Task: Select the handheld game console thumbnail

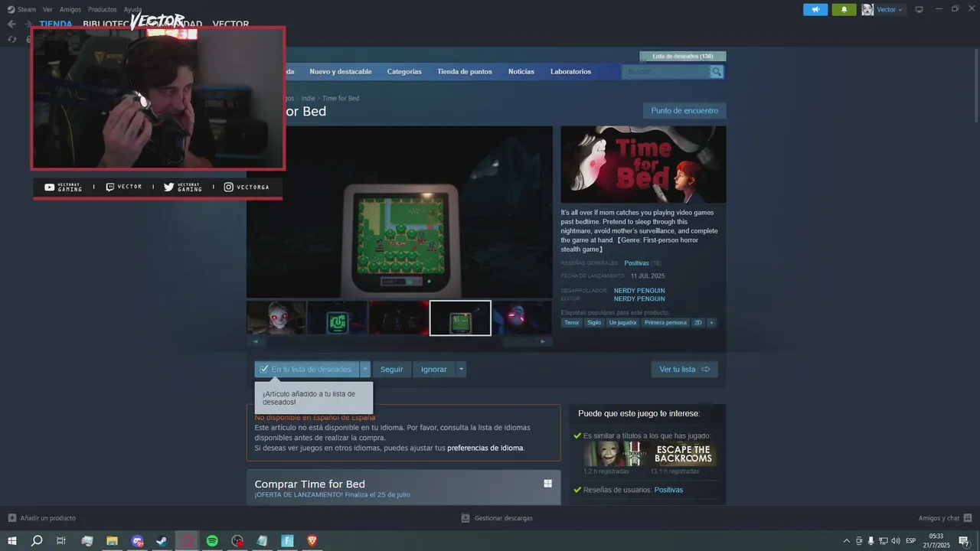Action: [x=460, y=318]
